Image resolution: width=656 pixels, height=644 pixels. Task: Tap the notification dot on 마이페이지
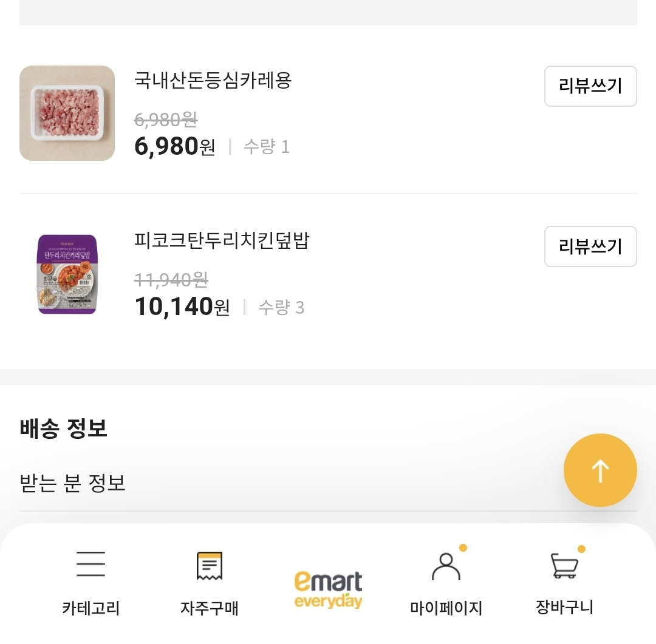click(463, 547)
